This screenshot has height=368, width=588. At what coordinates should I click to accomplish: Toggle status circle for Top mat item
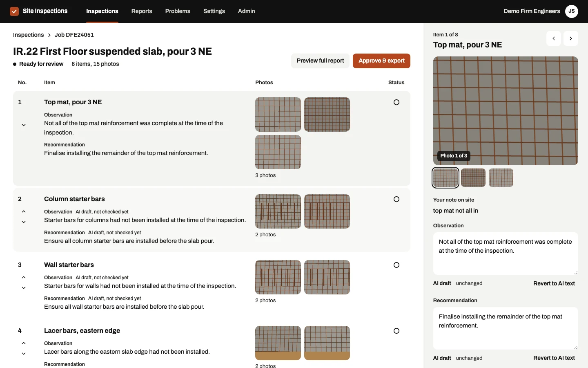click(396, 102)
